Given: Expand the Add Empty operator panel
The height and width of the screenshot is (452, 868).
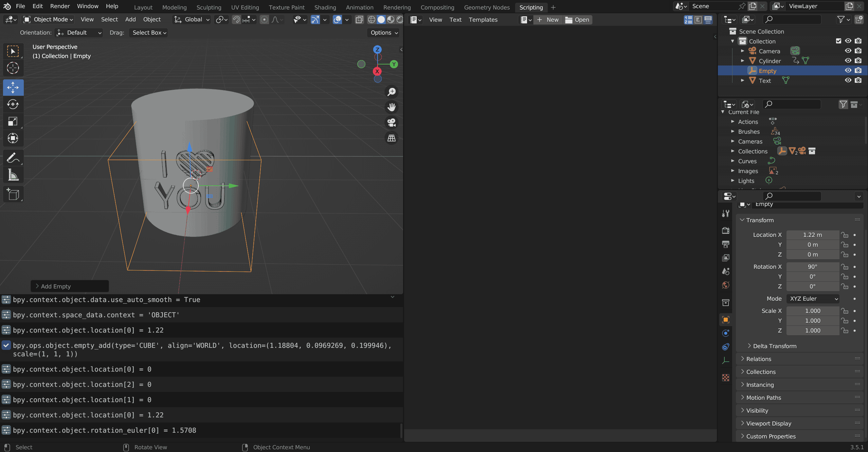Looking at the screenshot, I should 70,286.
